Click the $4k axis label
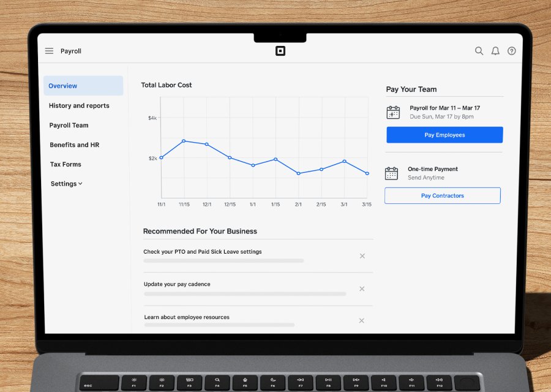Viewport: 551px width, 392px height. [152, 118]
